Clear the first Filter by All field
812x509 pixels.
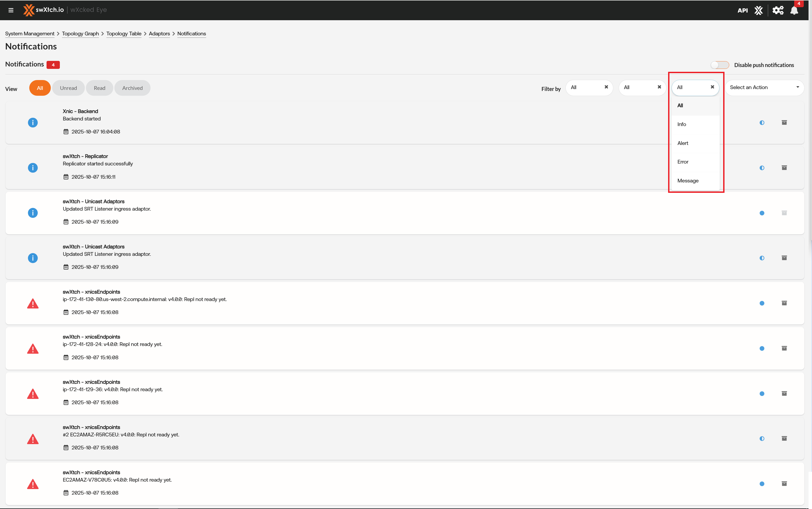tap(606, 87)
